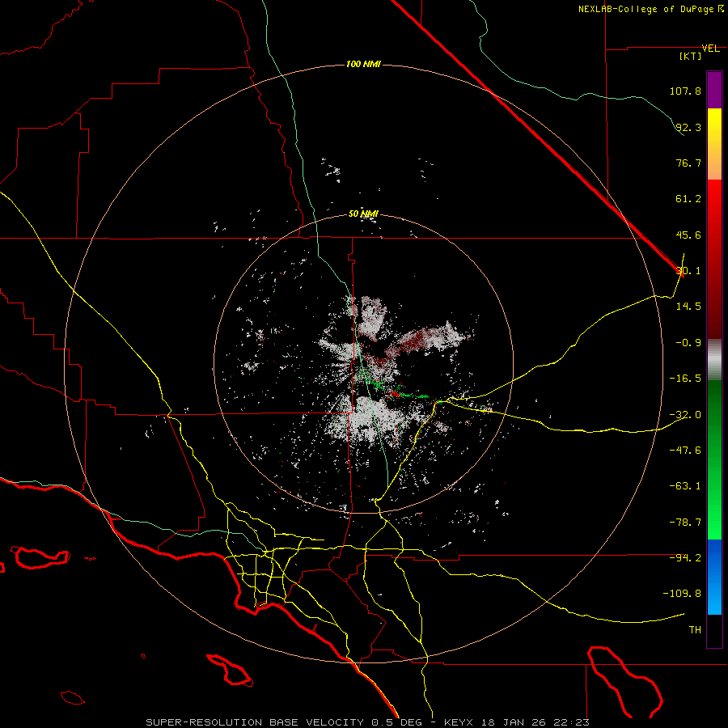Click the yellow segment of color bar

click(714, 123)
